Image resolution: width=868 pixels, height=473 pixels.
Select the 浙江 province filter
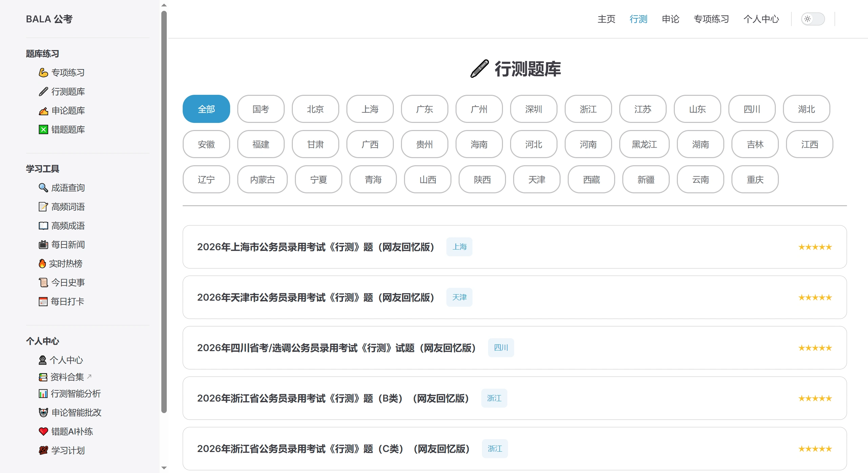tap(588, 109)
